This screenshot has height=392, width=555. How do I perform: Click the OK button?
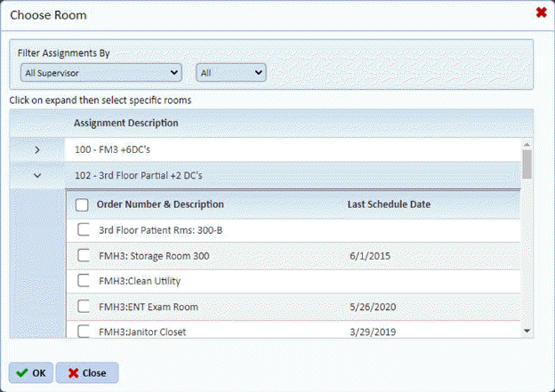[x=31, y=372]
